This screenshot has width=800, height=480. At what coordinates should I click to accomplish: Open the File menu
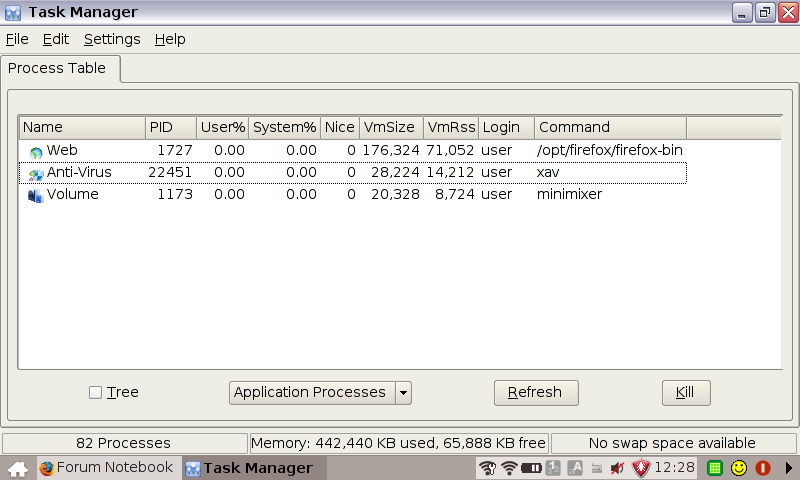pos(17,39)
